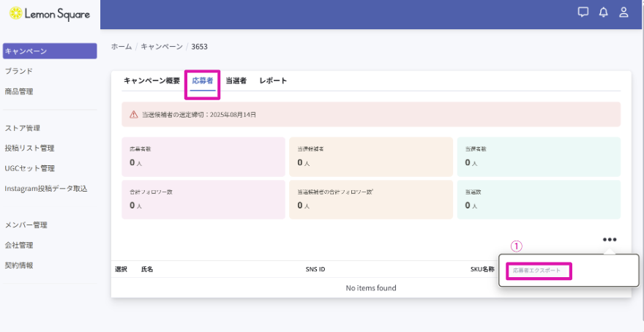Click キャンペーン in the breadcrumb
The image size is (644, 332).
[162, 47]
